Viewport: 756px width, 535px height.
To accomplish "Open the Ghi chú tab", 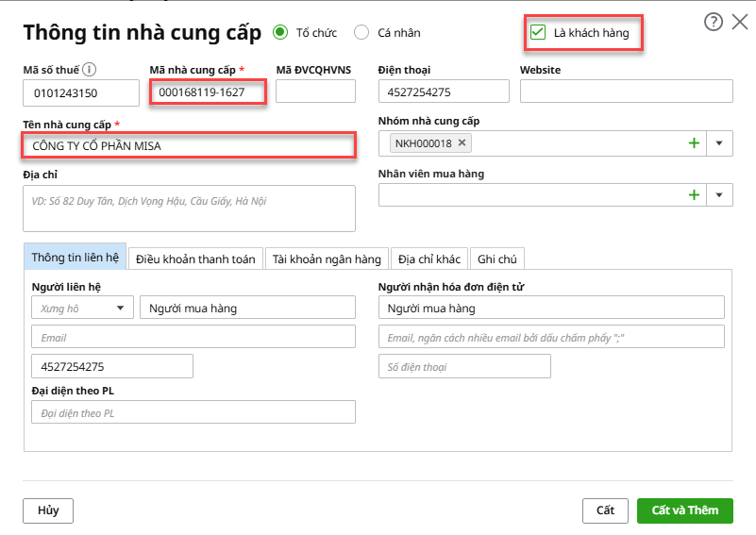I will [496, 259].
